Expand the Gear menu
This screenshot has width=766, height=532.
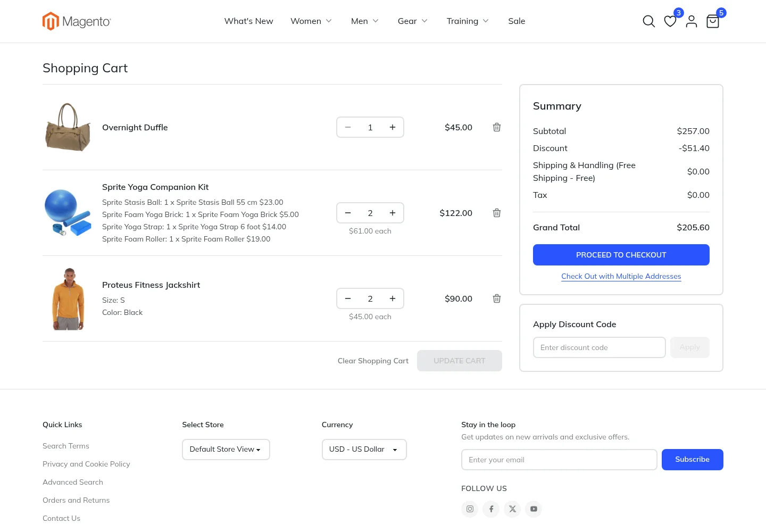(x=413, y=21)
